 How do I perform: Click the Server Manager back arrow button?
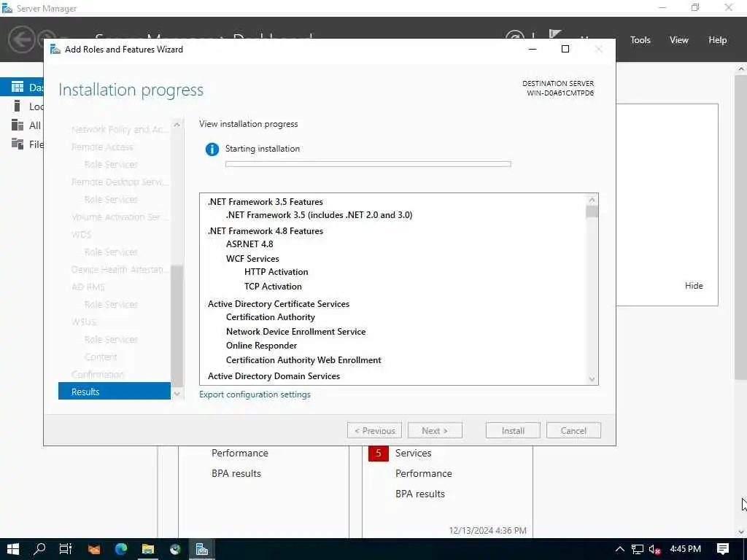(21, 40)
